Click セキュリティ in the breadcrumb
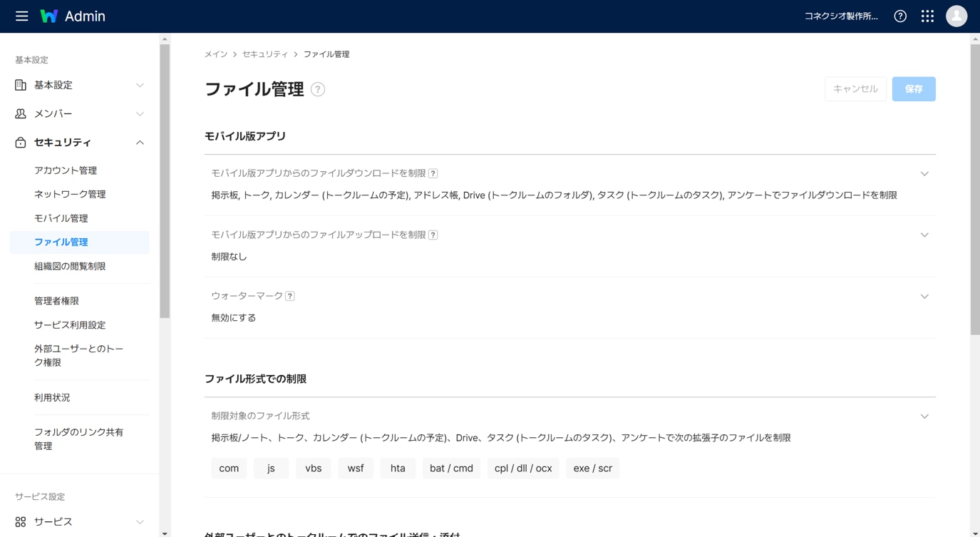 pos(265,54)
